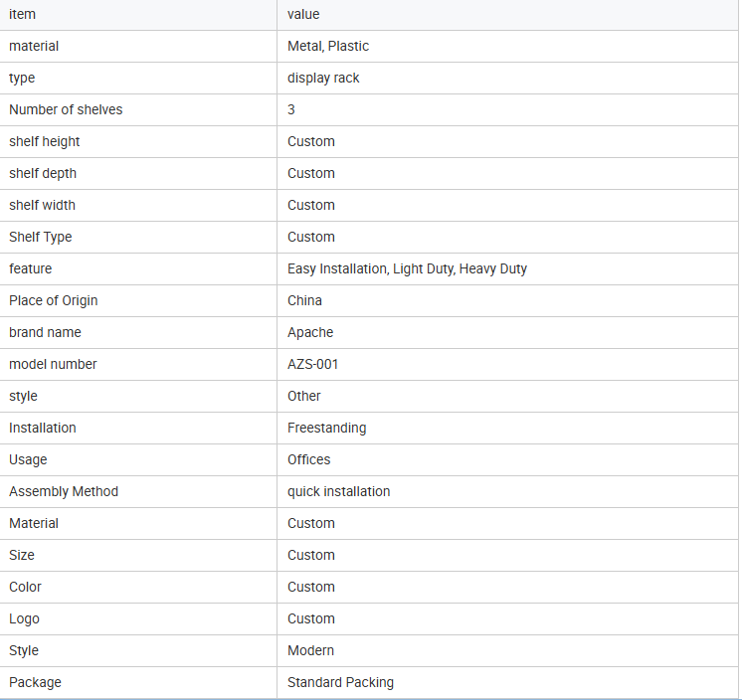
Task: Click the 'AZS-001' model number value
Action: 312,364
